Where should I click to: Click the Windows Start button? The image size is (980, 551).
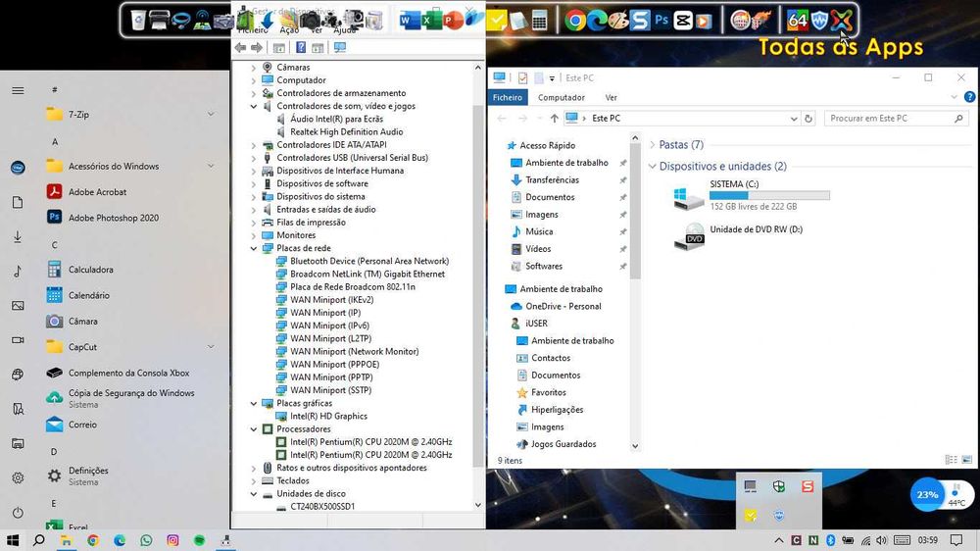coord(13,540)
